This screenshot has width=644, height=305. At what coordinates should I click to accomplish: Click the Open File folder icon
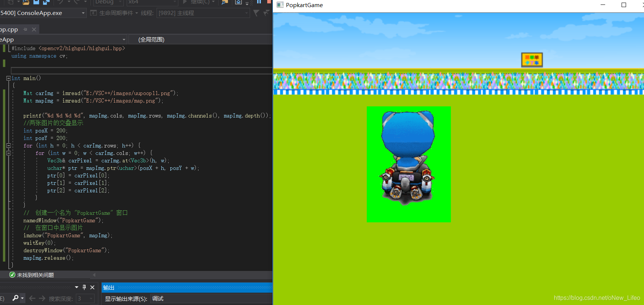[x=26, y=2]
